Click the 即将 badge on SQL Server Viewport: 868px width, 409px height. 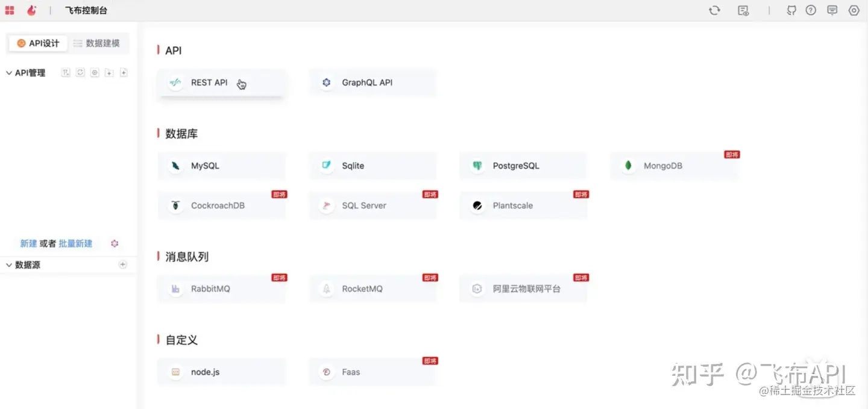point(430,195)
